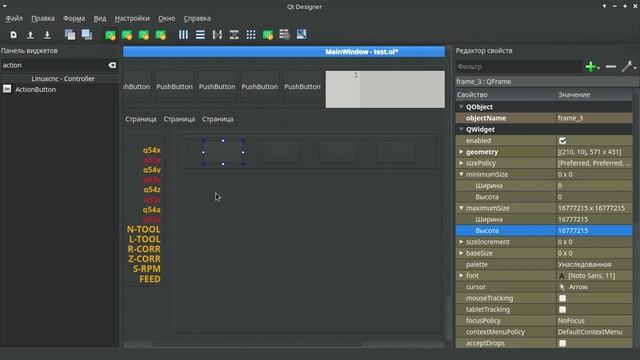640x360 pixels.
Task: Activate Edit Tab Order, fourth green icon
Action: tap(160, 35)
